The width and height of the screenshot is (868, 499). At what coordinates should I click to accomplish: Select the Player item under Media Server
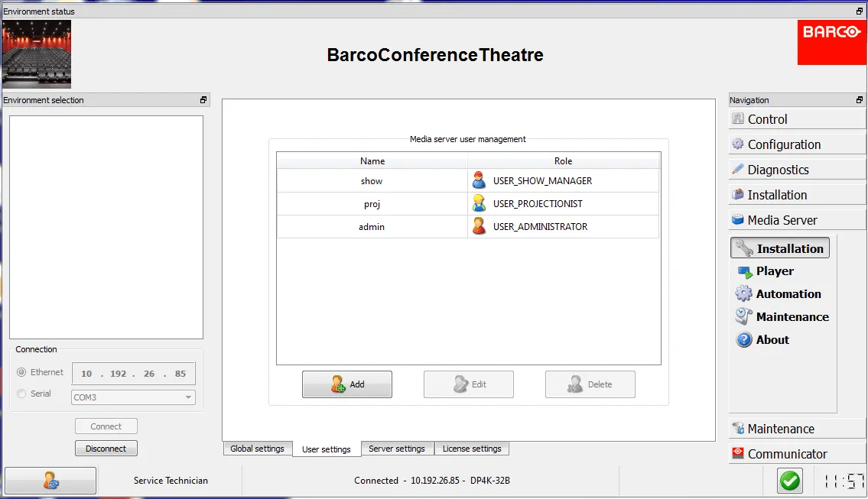tap(774, 271)
